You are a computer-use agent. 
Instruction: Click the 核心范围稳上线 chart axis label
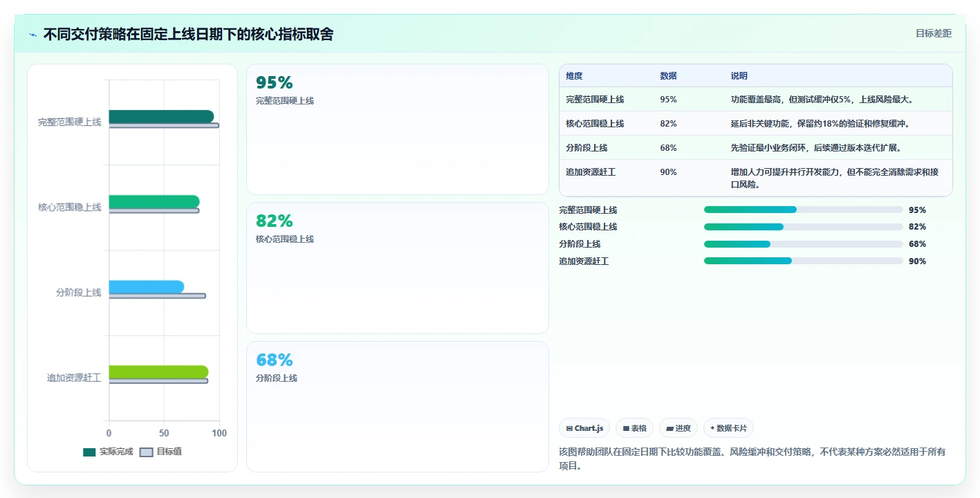pos(69,207)
